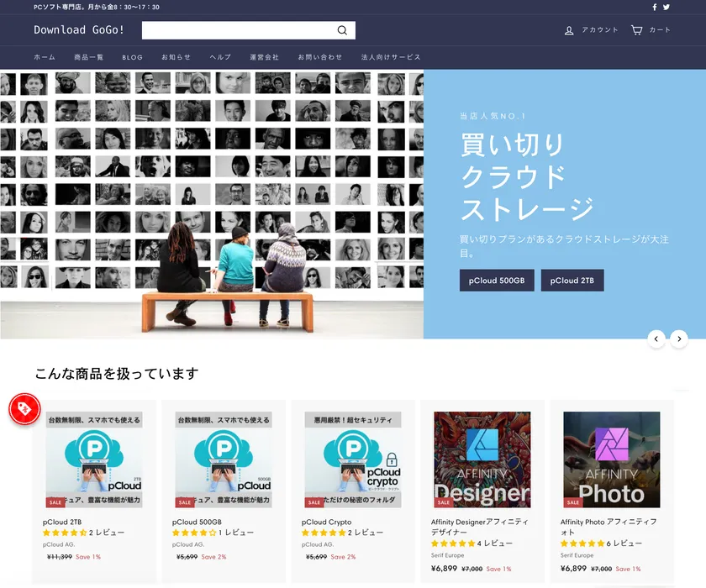Click the 当店人気NO.1 label

click(493, 116)
